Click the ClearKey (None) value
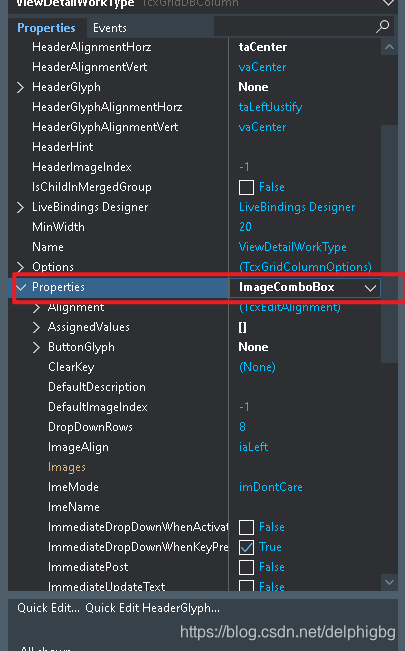 click(x=257, y=367)
